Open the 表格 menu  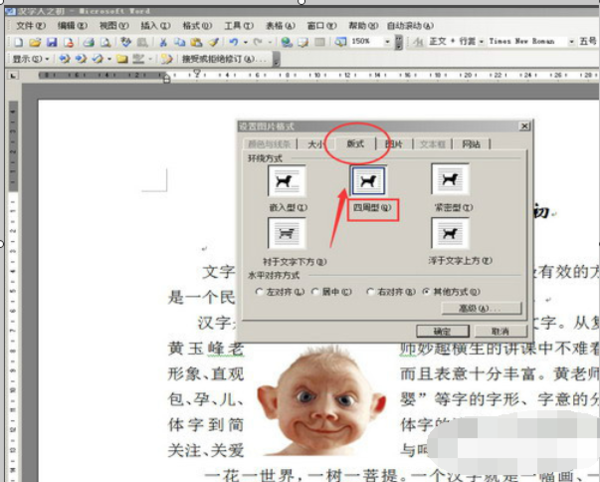(280, 26)
